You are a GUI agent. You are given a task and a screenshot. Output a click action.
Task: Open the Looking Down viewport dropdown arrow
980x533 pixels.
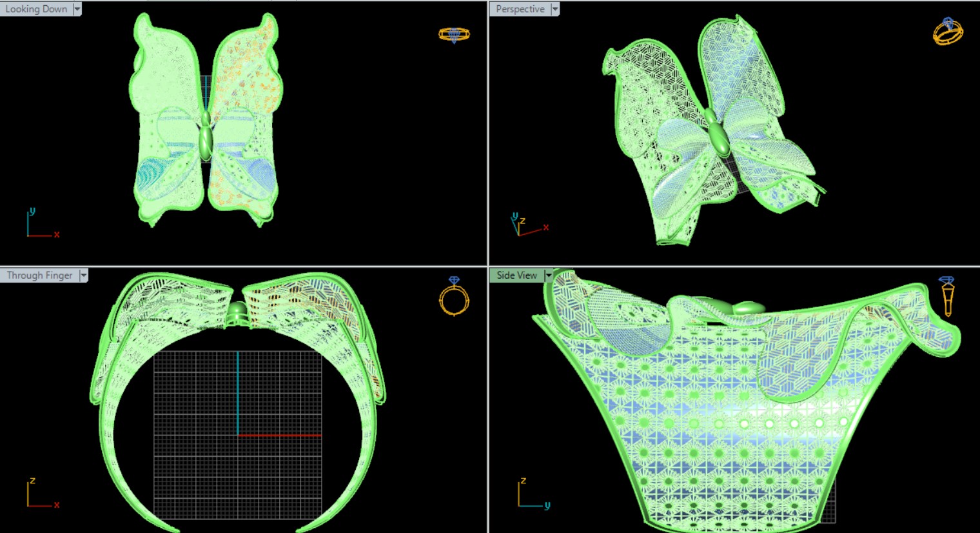click(77, 9)
